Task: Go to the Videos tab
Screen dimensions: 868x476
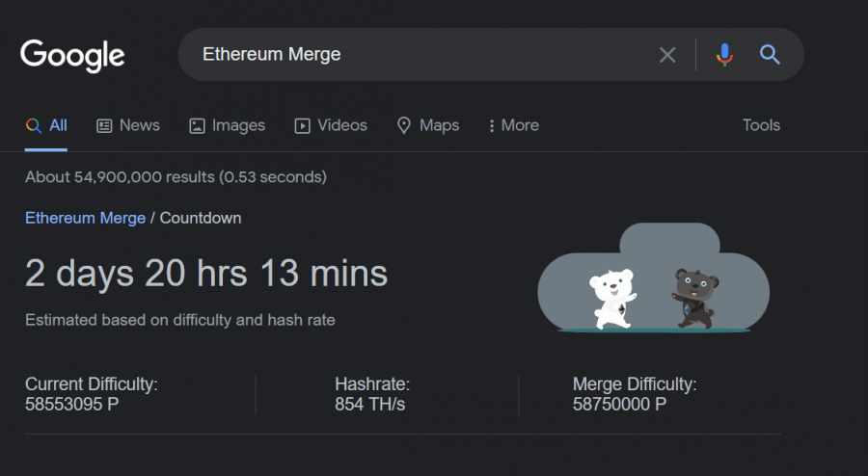Action: click(x=331, y=125)
